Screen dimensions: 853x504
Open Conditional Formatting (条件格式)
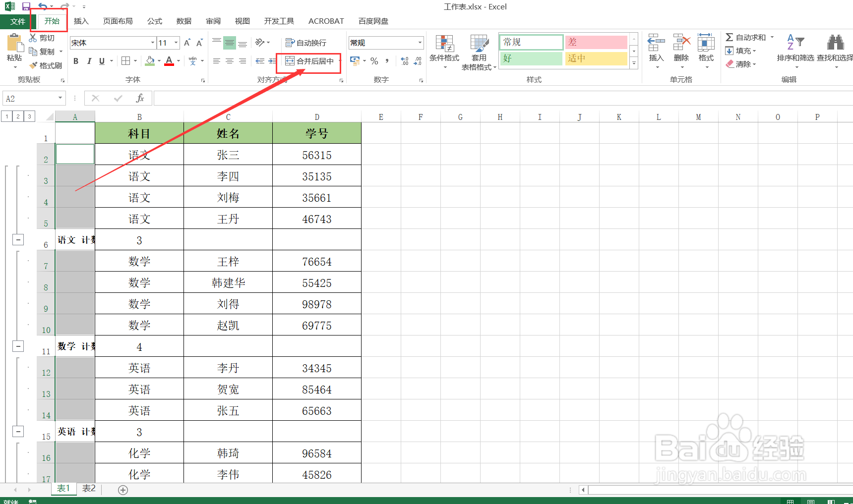click(x=444, y=52)
